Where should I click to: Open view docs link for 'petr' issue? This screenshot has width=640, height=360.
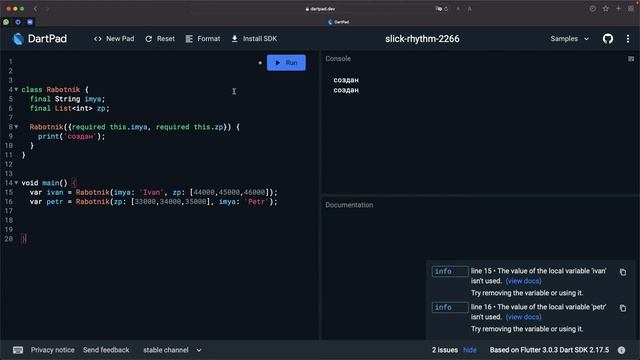523,317
